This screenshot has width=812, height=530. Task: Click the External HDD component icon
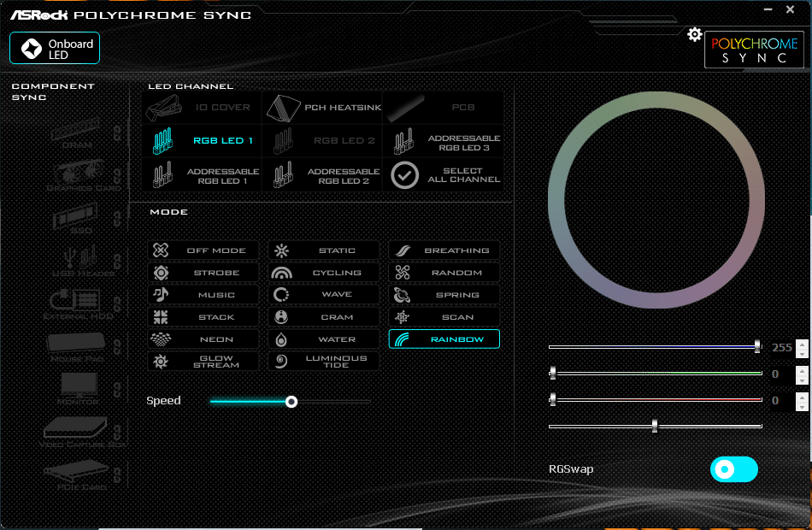tap(75, 300)
